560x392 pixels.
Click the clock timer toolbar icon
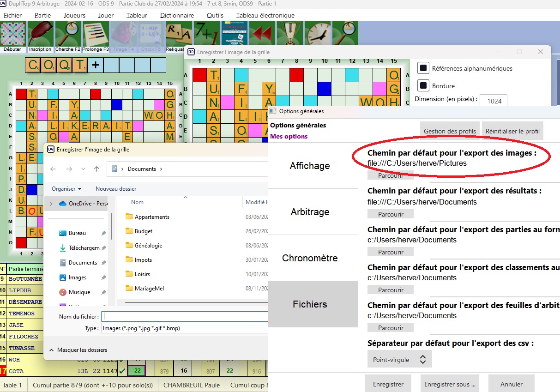click(317, 34)
